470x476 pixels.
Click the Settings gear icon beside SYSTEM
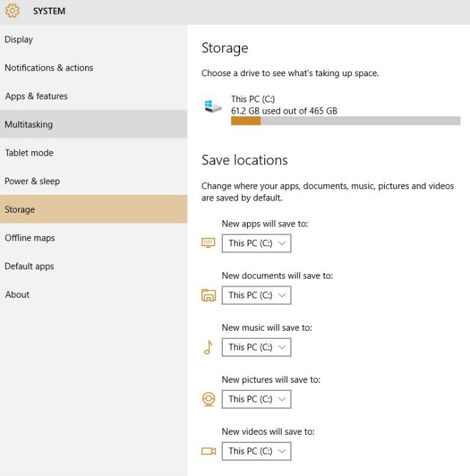coord(12,11)
